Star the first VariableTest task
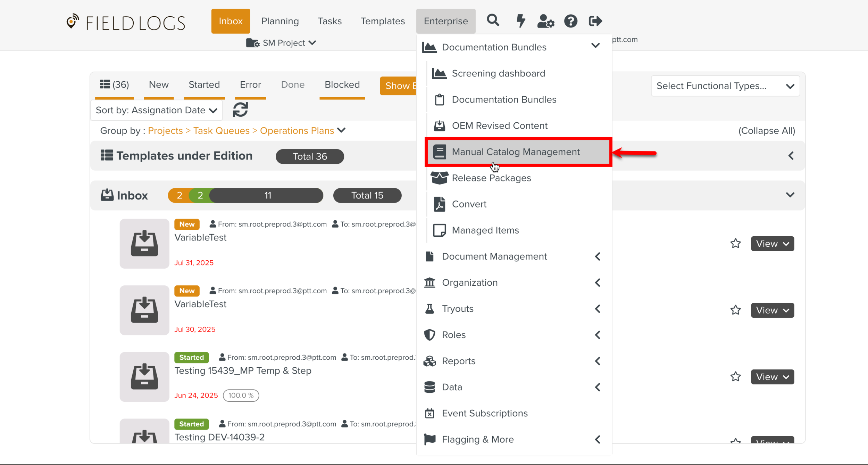Image resolution: width=868 pixels, height=465 pixels. point(735,243)
